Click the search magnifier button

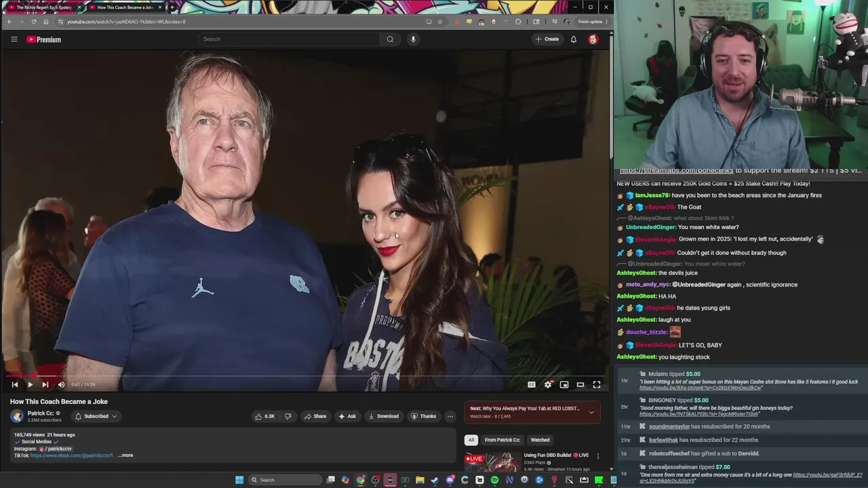(390, 39)
